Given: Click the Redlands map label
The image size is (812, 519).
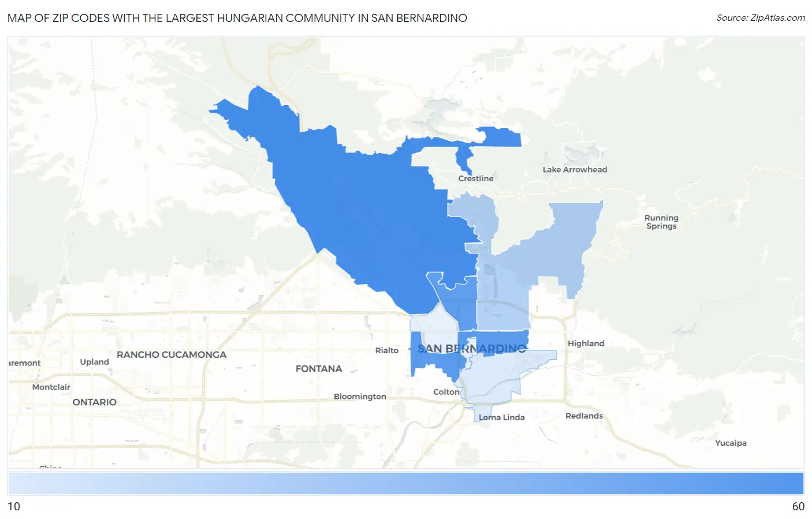Looking at the screenshot, I should tap(584, 416).
